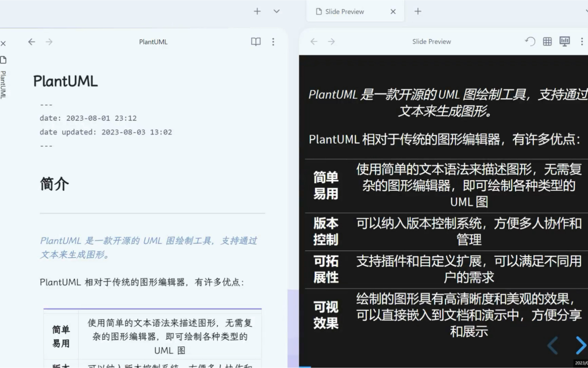Screen dimensions: 588x368
Task: Open a new tab in left pane
Action: 257,11
